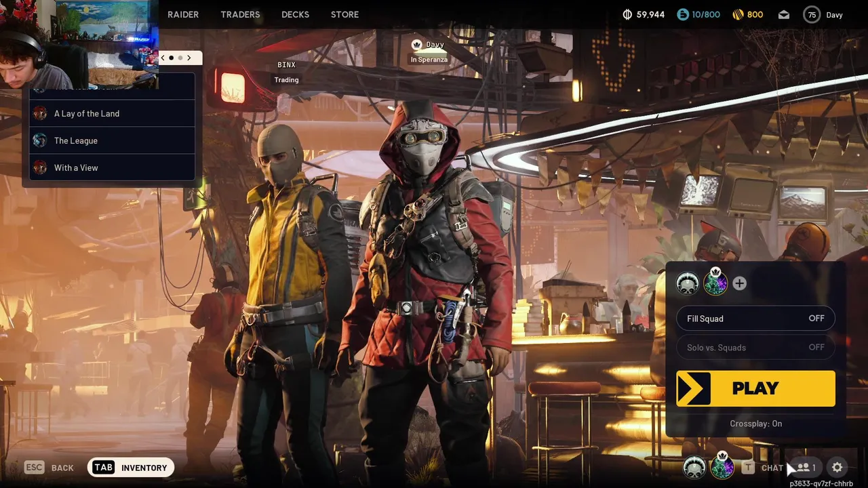This screenshot has width=868, height=488.
Task: Go to previous quest page arrow
Action: 163,58
